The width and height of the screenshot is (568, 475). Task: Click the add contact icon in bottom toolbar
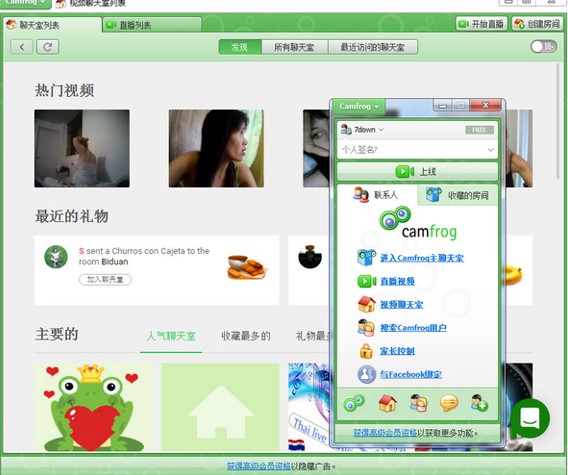pos(480,403)
